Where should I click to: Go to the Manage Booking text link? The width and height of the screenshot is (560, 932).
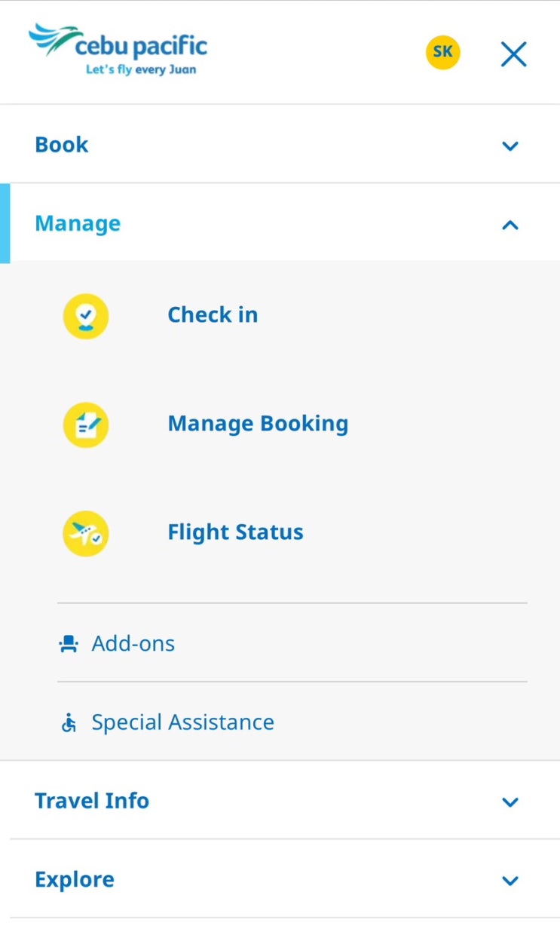tap(258, 423)
